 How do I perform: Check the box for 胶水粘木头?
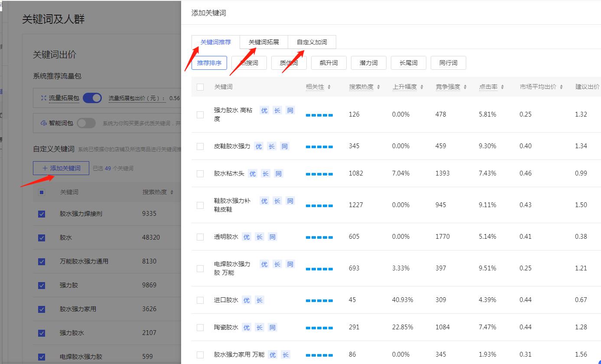200,174
